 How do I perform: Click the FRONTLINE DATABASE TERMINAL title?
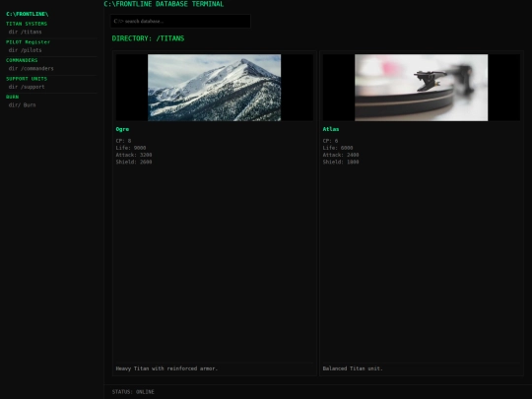pyautogui.click(x=164, y=4)
